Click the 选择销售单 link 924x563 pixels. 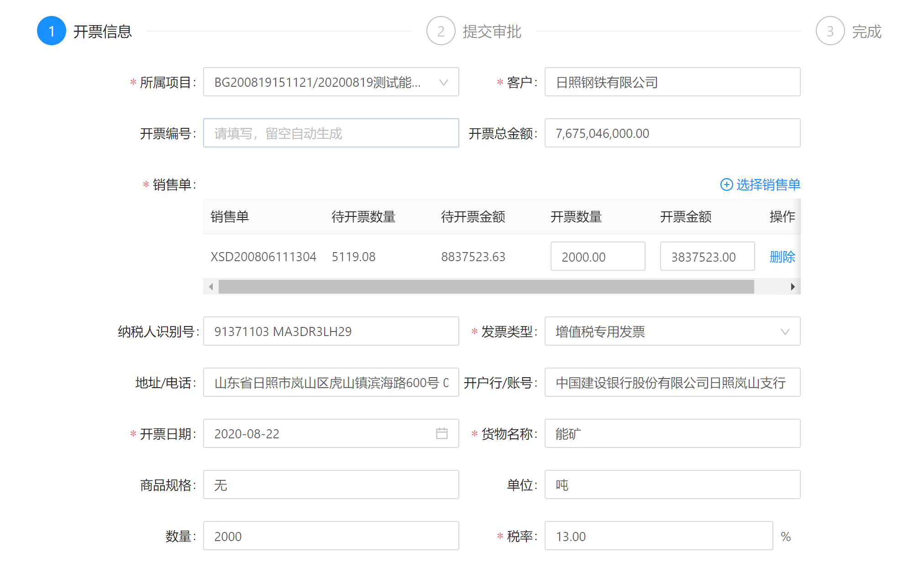click(x=768, y=184)
